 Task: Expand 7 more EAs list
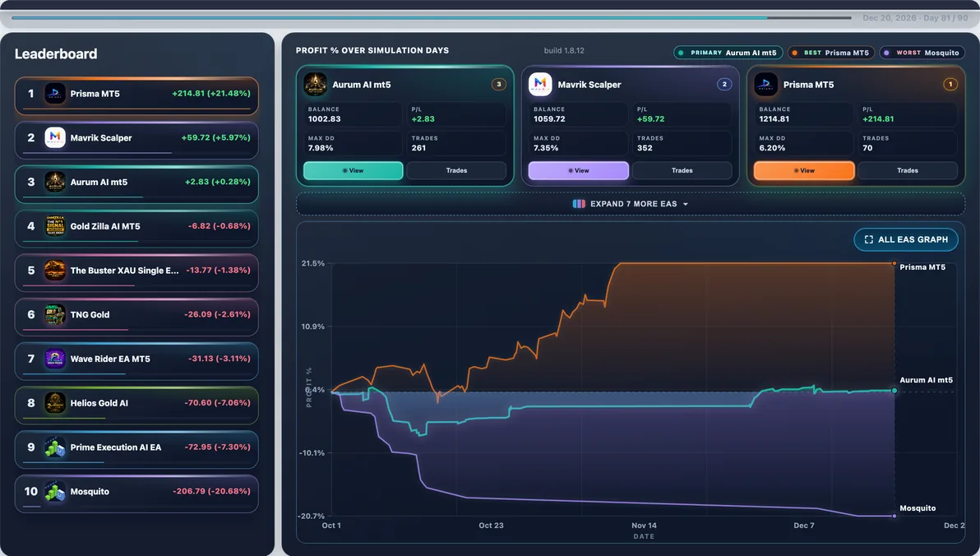click(631, 204)
